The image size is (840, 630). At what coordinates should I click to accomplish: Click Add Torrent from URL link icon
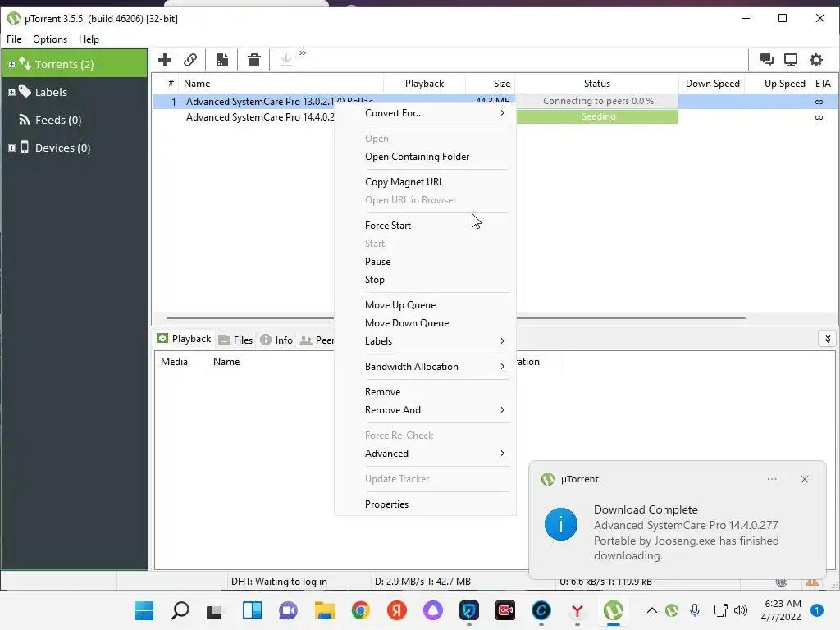pyautogui.click(x=190, y=59)
